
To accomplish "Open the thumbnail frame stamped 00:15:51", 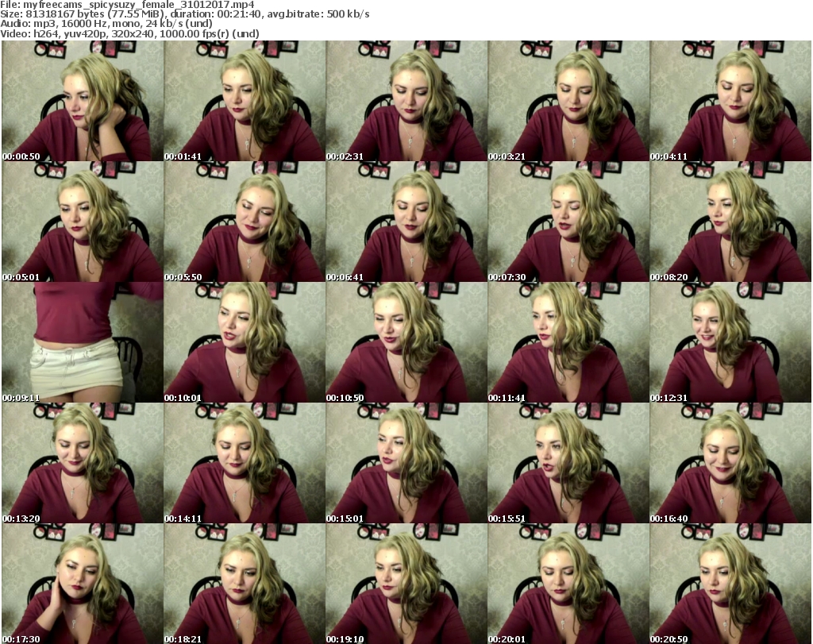I will tap(568, 464).
